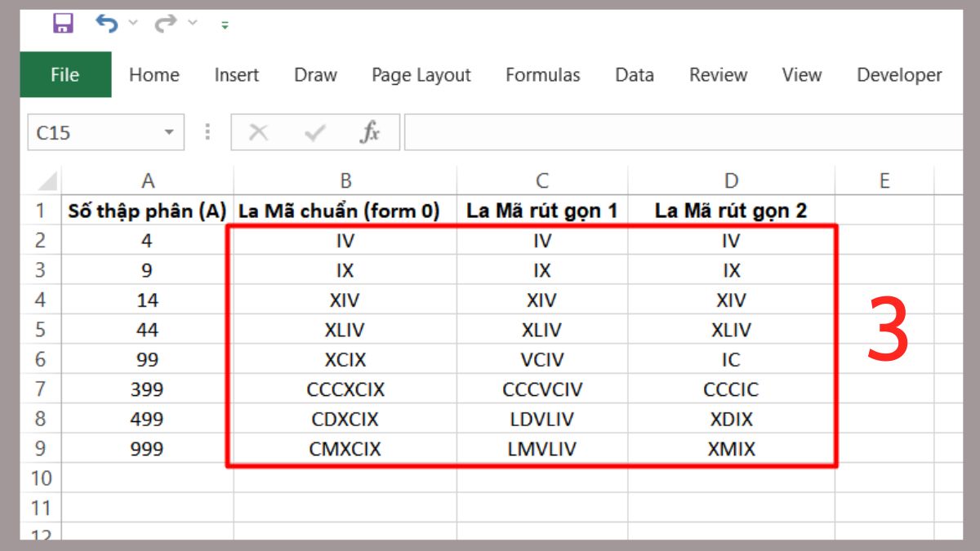Select the Review tab
The height and width of the screenshot is (551, 980).
click(x=718, y=74)
